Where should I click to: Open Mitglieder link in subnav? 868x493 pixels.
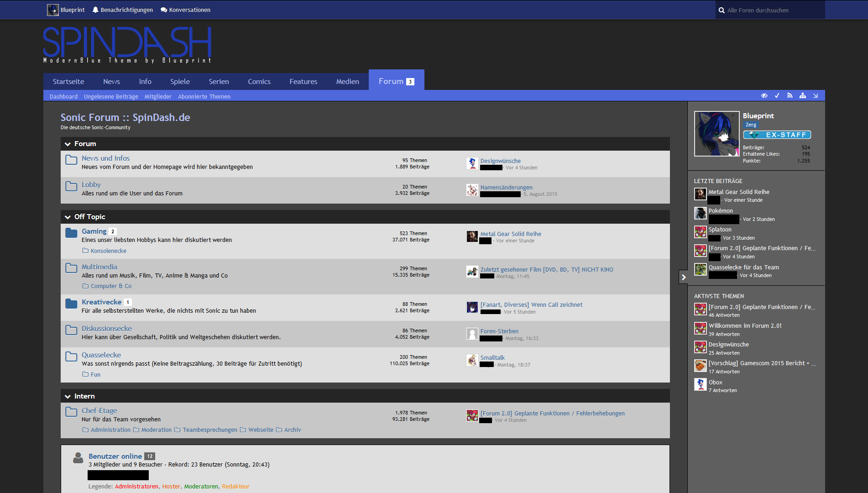click(158, 96)
